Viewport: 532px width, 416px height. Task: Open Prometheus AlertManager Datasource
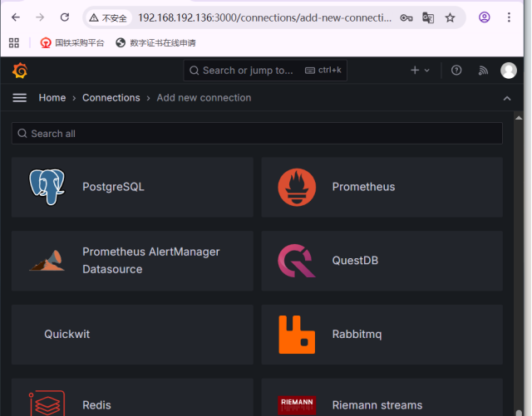132,261
